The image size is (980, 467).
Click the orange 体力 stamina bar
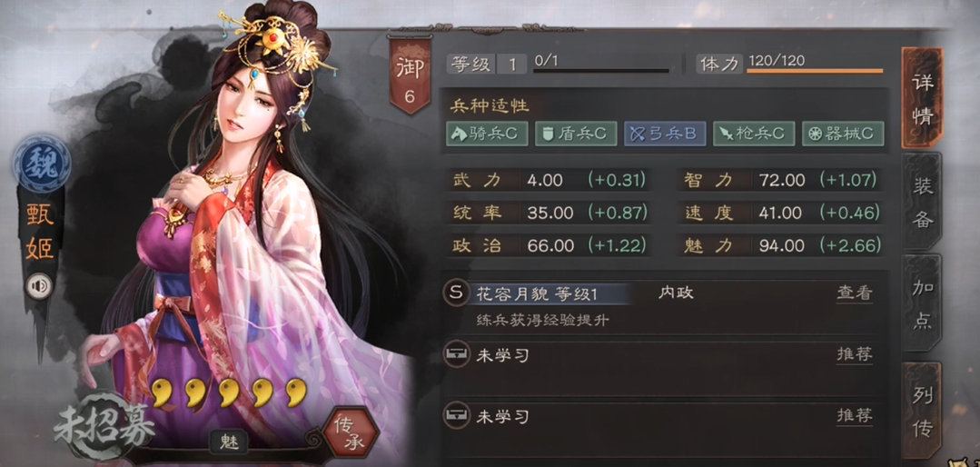coord(815,71)
